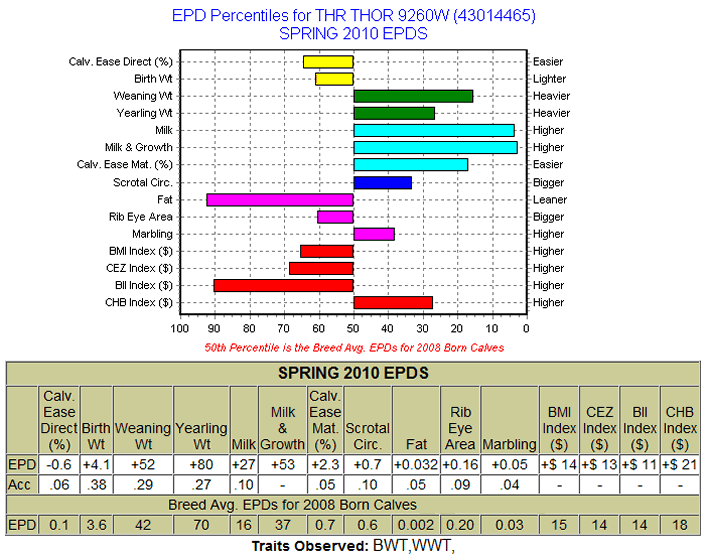Click the 'Weaning Wt' chart axis label
This screenshot has height=558, width=707.
(x=143, y=96)
